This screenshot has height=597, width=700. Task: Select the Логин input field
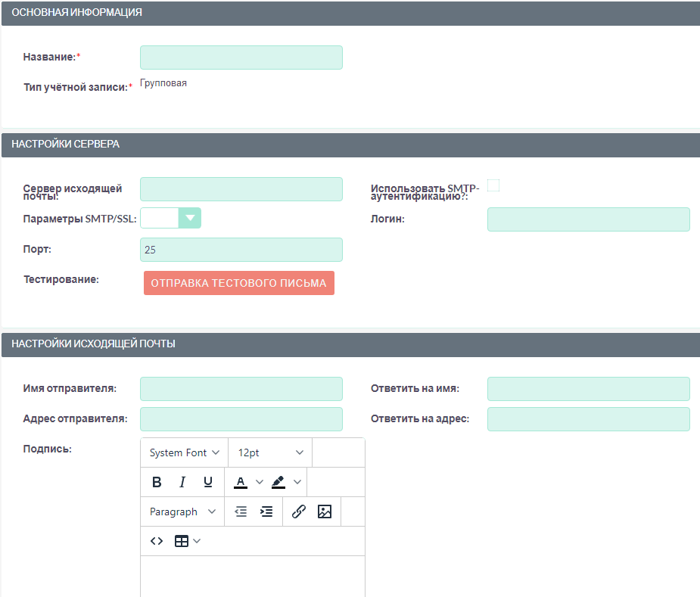[x=588, y=219]
